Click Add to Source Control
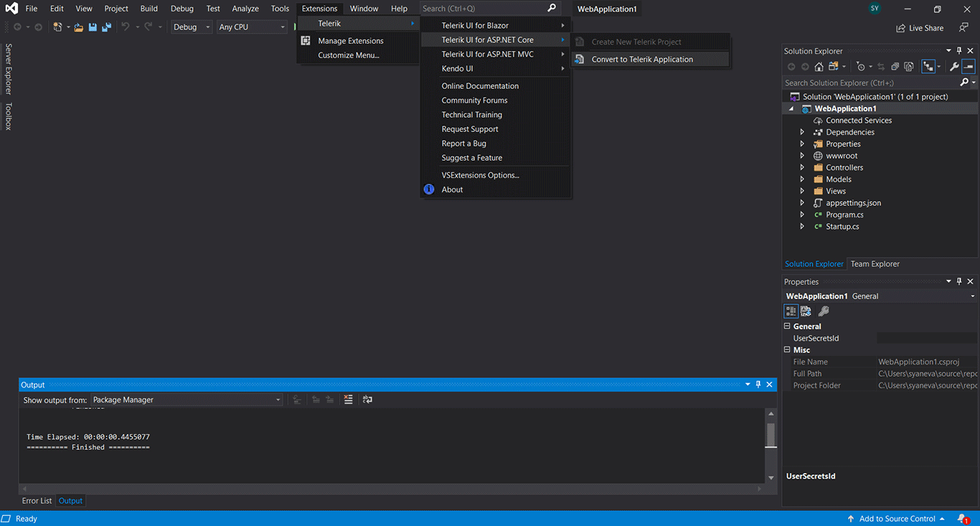Image resolution: width=980 pixels, height=526 pixels. pos(897,519)
